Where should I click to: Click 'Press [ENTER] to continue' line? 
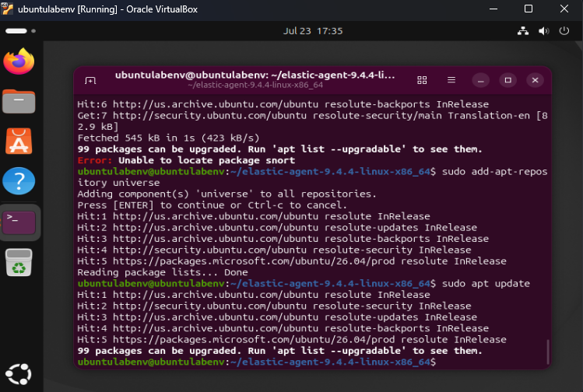click(x=212, y=205)
